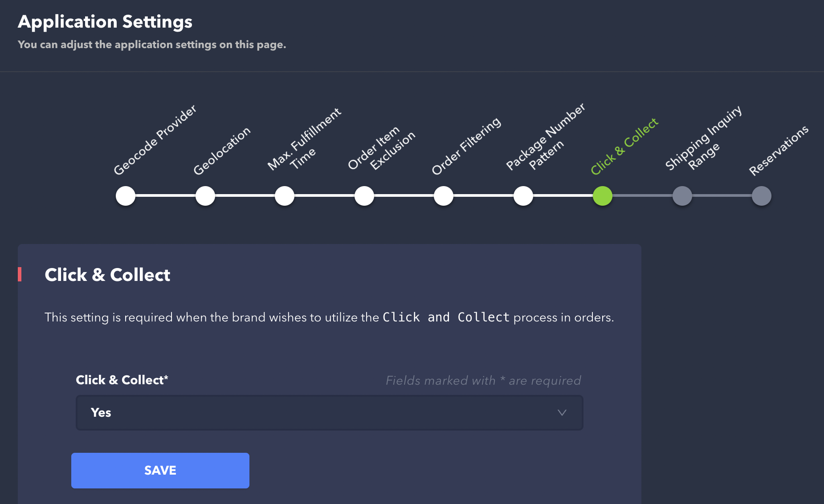
Task: Click the Max. Fulfillment Time label
Action: coord(304,139)
